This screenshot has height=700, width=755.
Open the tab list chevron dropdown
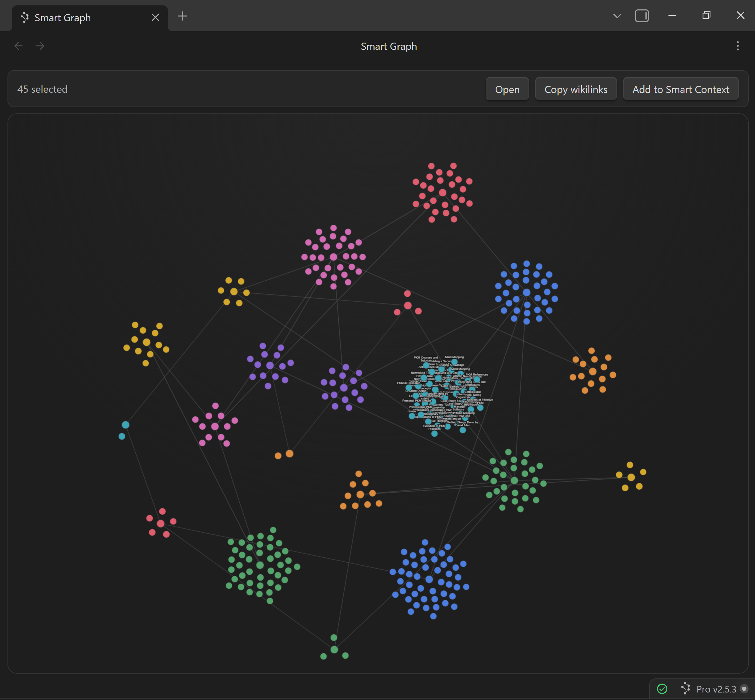click(617, 16)
